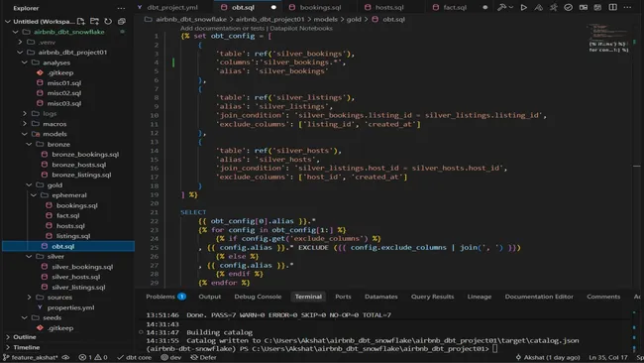Click the terminal command prompt input
The width and height of the screenshot is (644, 363).
pyautogui.click(x=495, y=348)
